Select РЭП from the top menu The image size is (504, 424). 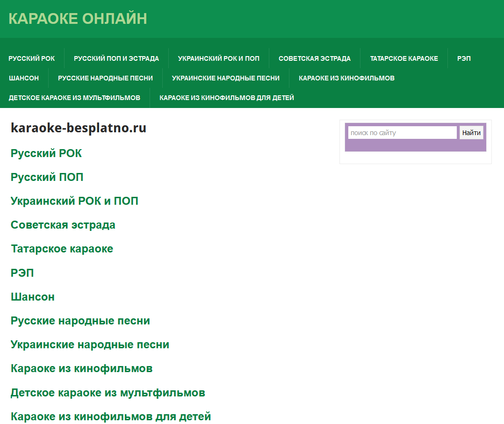pos(464,58)
